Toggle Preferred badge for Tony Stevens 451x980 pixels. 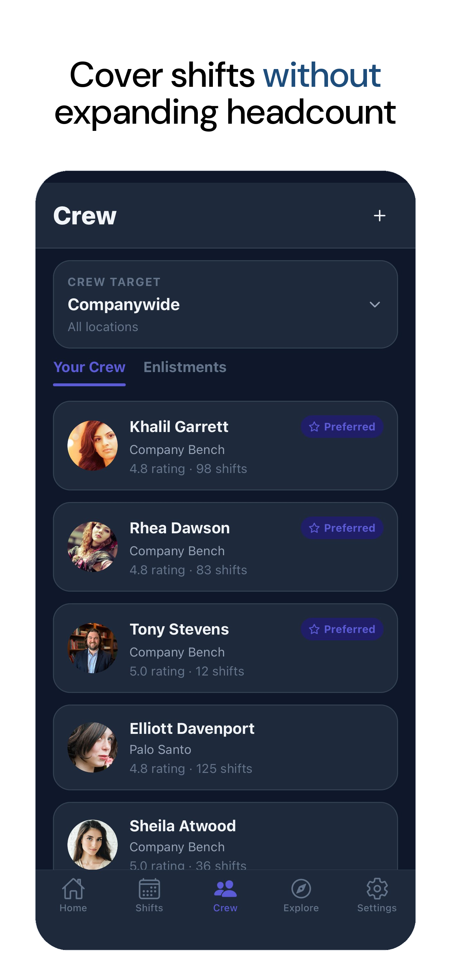(342, 629)
